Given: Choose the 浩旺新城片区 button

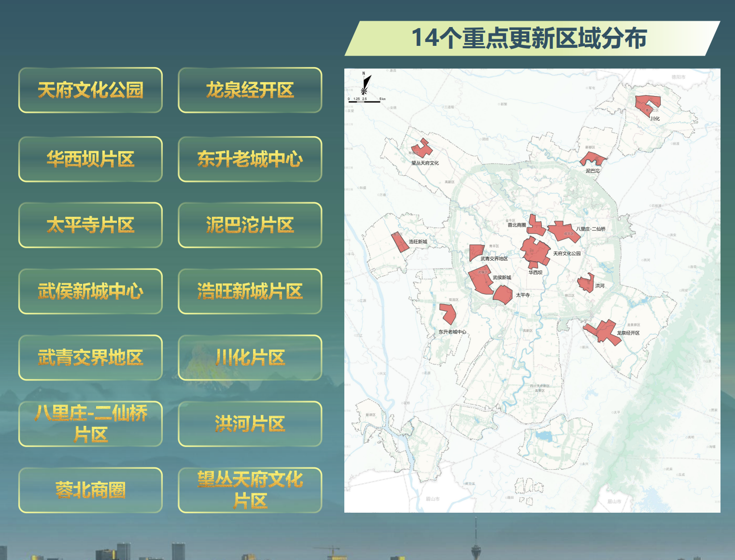Looking at the screenshot, I should click(x=250, y=292).
